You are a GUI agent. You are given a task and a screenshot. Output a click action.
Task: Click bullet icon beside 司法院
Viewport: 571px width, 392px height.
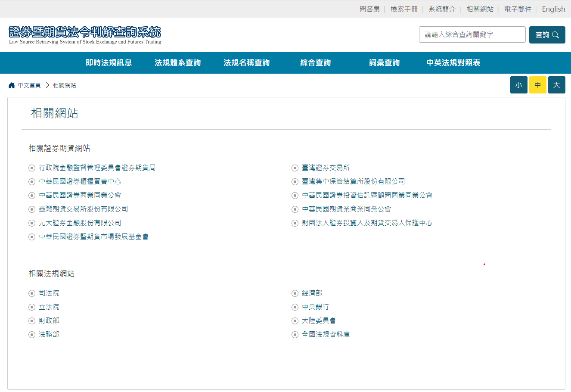point(32,293)
